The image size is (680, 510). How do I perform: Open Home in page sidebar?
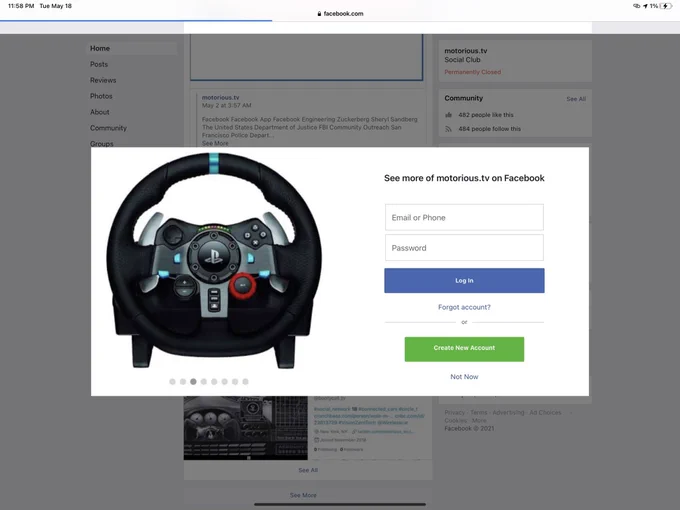[100, 48]
